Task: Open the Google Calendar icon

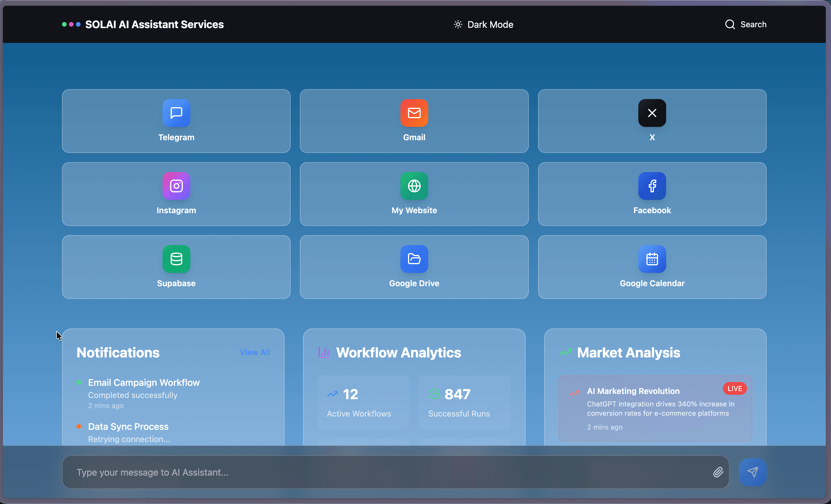Action: pos(652,259)
